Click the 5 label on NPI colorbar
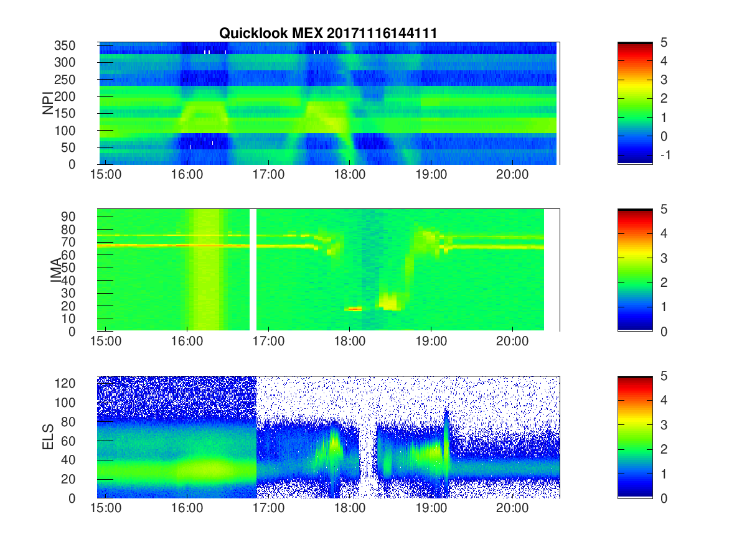747x560 pixels. (663, 43)
